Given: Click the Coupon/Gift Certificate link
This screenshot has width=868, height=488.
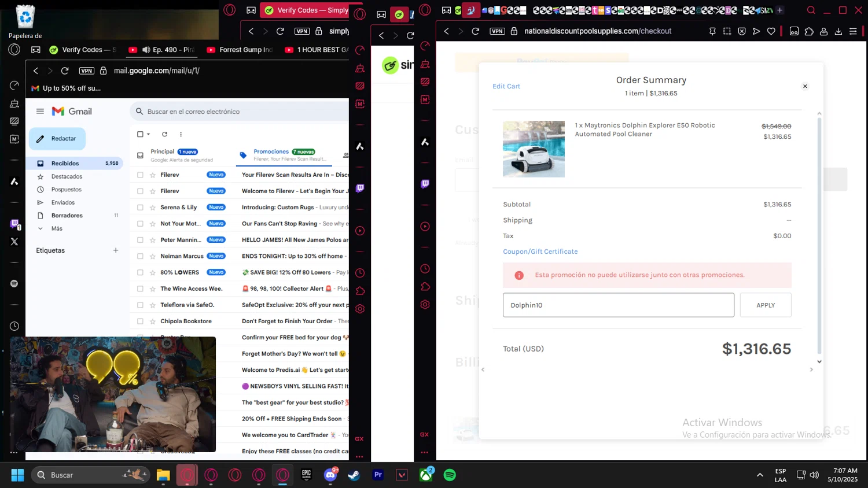Looking at the screenshot, I should (x=540, y=252).
